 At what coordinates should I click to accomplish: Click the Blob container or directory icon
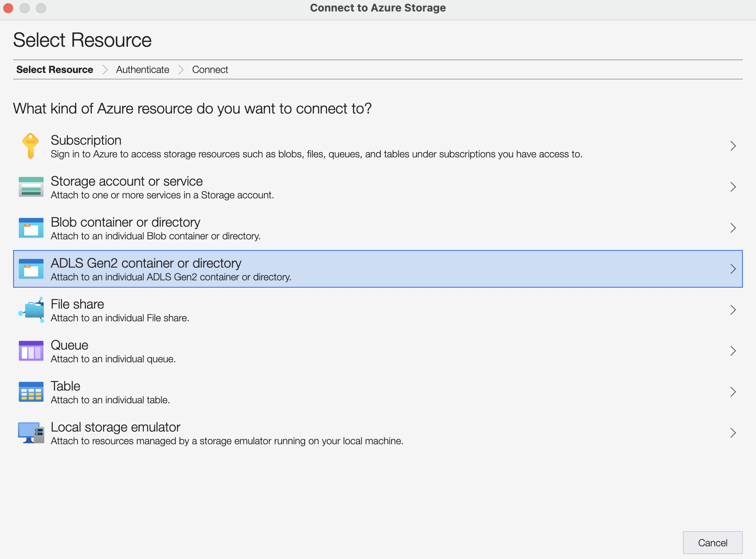(x=31, y=227)
